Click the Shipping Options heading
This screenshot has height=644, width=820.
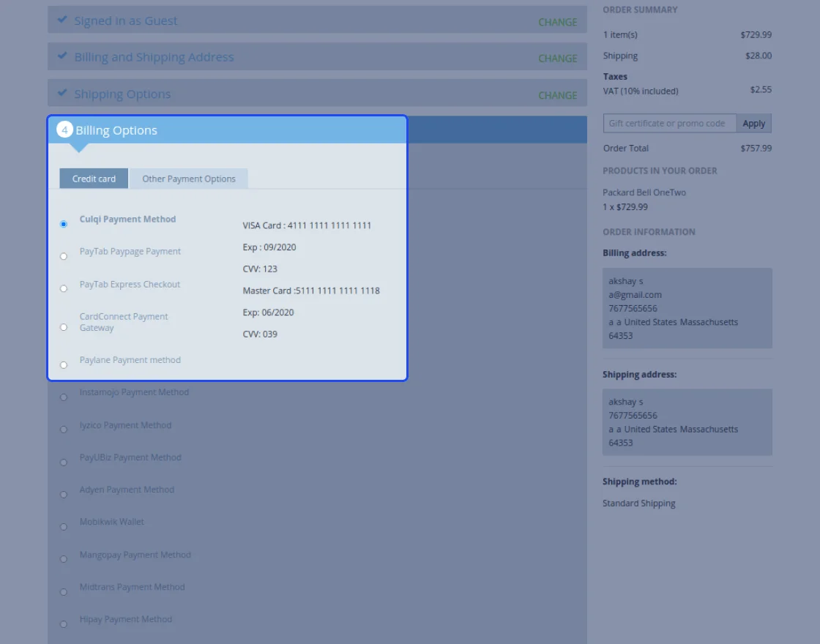click(x=122, y=94)
